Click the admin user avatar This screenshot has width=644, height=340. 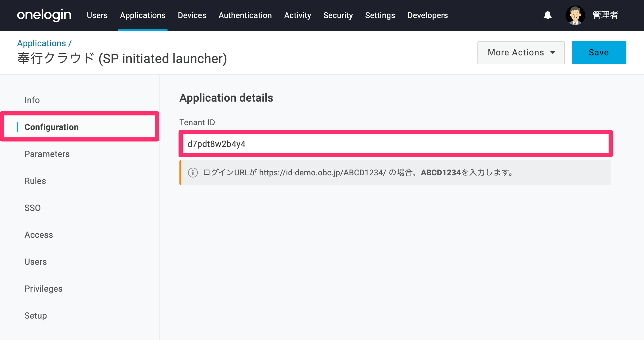pos(575,15)
